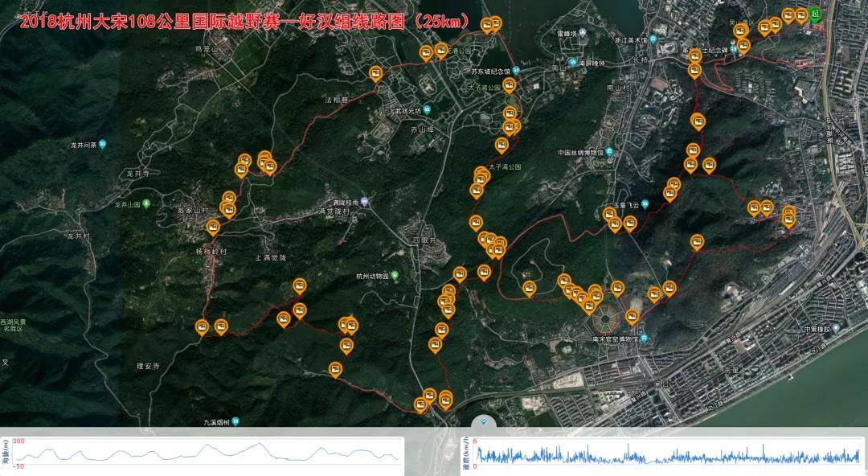The height and width of the screenshot is (476, 868).
Task: Open the 玉皇飞云 scenic icon
Action: click(x=645, y=204)
